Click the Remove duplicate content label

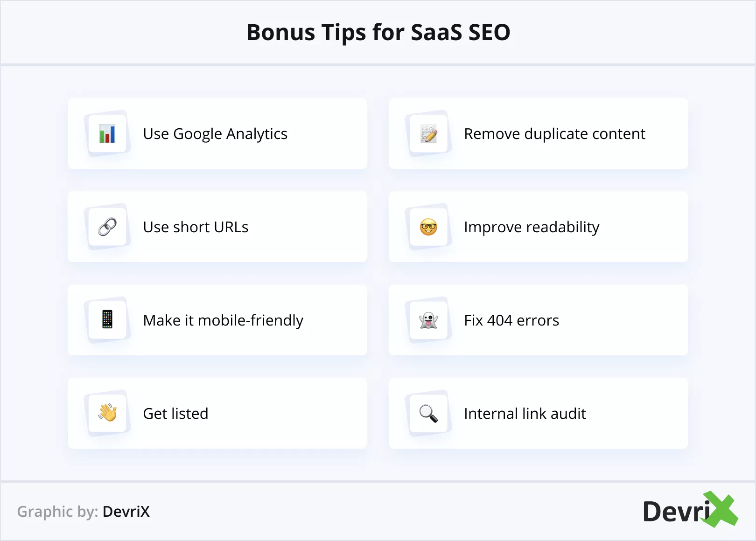[554, 134]
